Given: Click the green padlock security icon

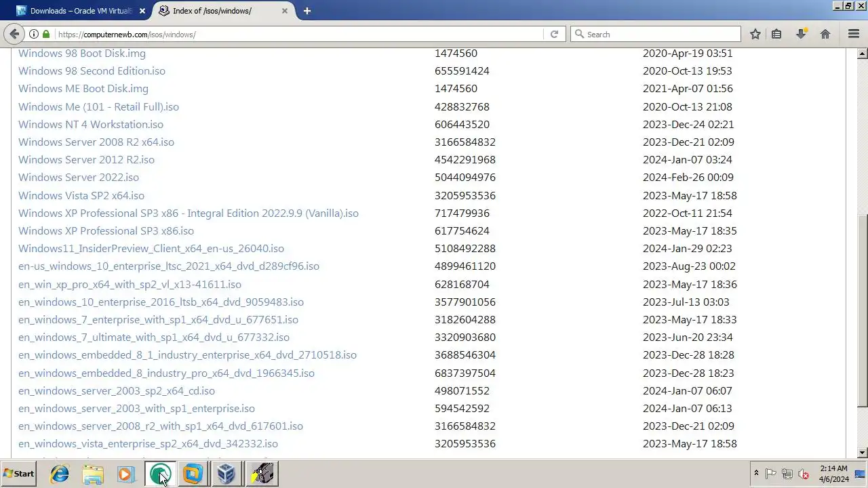Looking at the screenshot, I should tap(46, 34).
